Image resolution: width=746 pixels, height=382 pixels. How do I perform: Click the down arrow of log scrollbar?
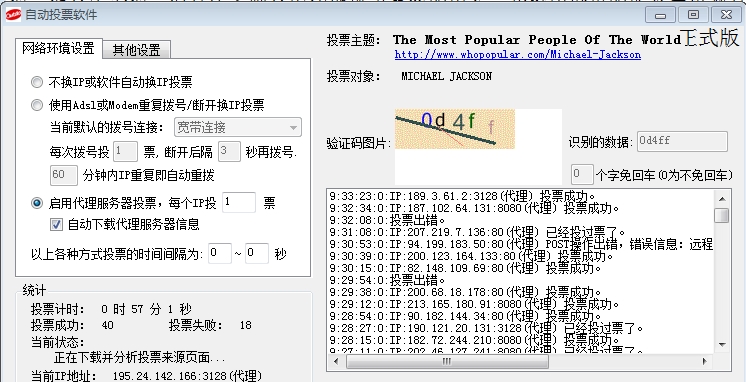(722, 344)
